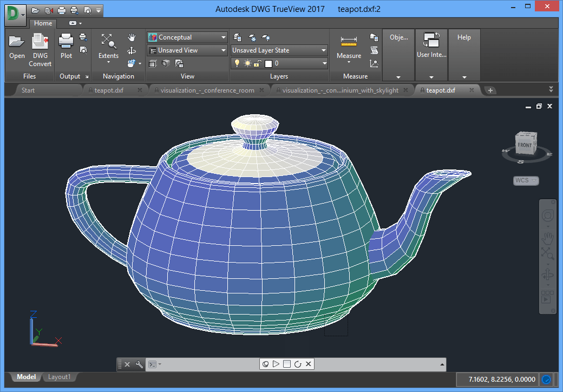Toggle the lightbulb to turn layer 0 off

click(238, 63)
